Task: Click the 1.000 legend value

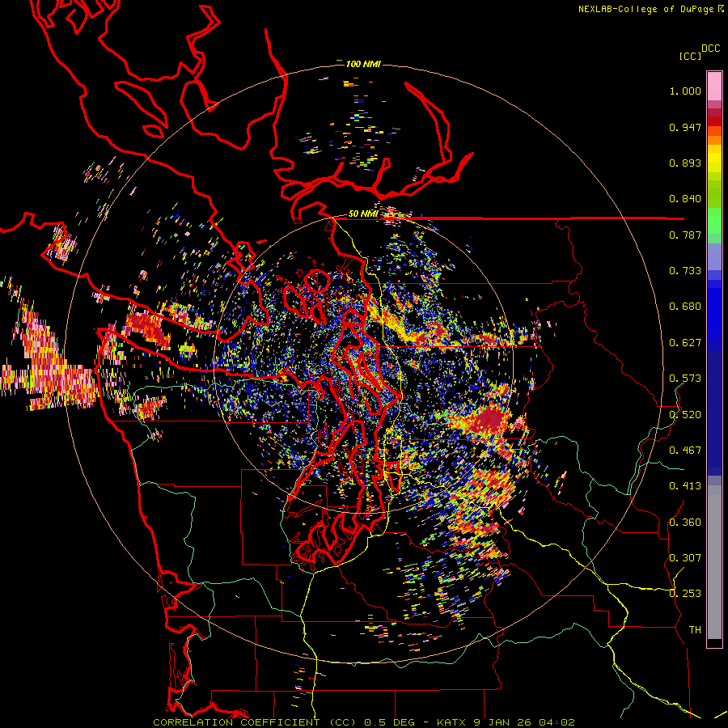Action: [x=685, y=91]
